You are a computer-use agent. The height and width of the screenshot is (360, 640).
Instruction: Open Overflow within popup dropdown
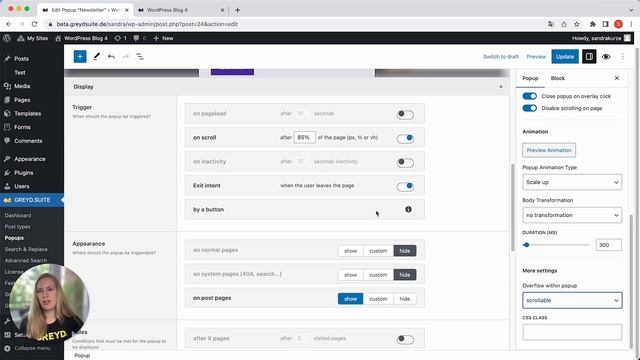click(x=572, y=300)
